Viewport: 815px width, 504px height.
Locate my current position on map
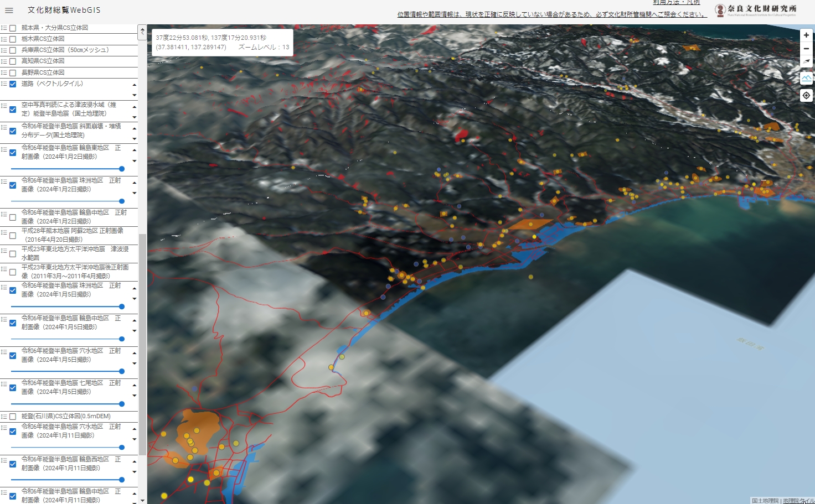pyautogui.click(x=806, y=96)
